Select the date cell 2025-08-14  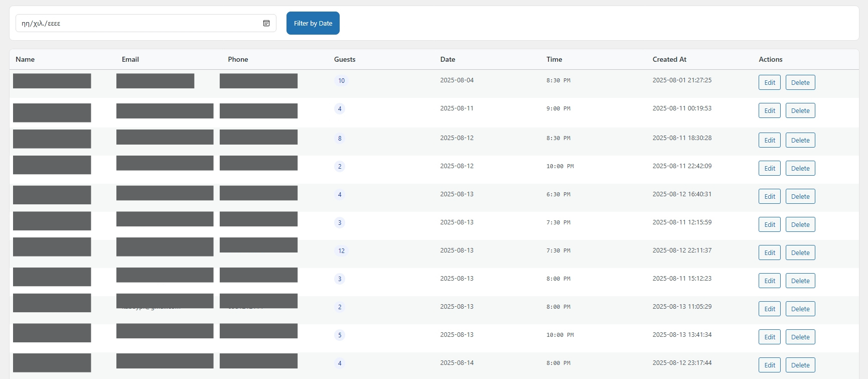click(x=457, y=362)
